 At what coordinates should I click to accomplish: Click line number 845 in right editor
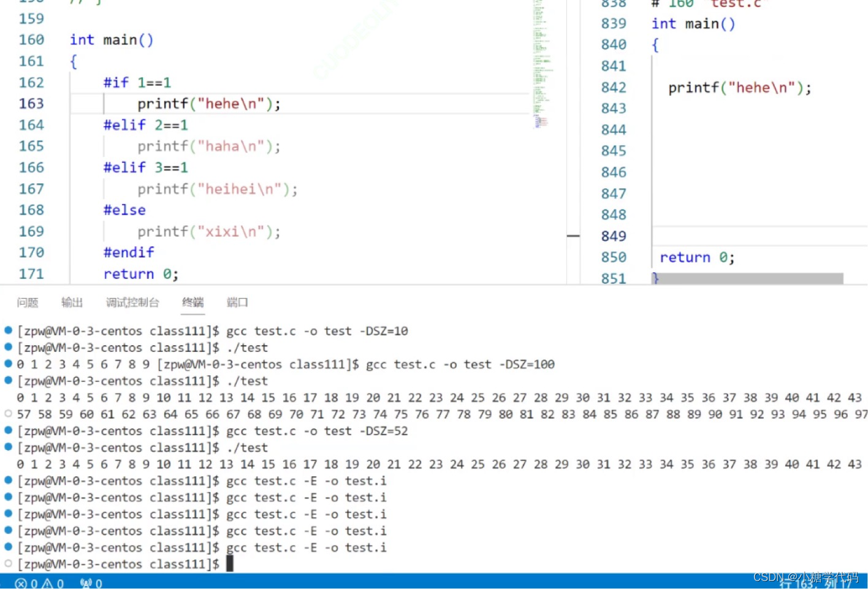pyautogui.click(x=614, y=151)
